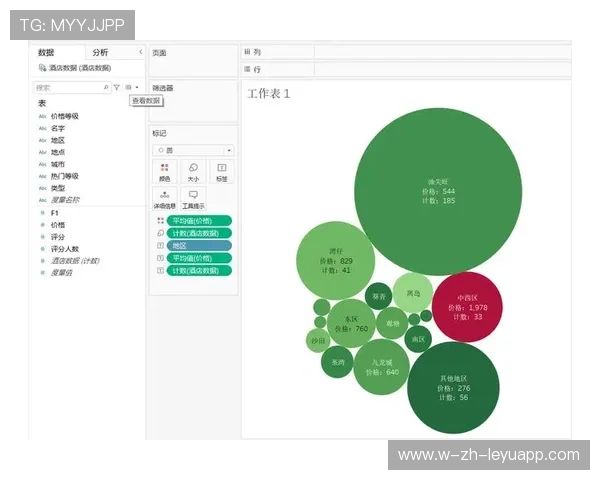Select the 城市 dimension field
The width and height of the screenshot is (600, 480).
pyautogui.click(x=58, y=164)
